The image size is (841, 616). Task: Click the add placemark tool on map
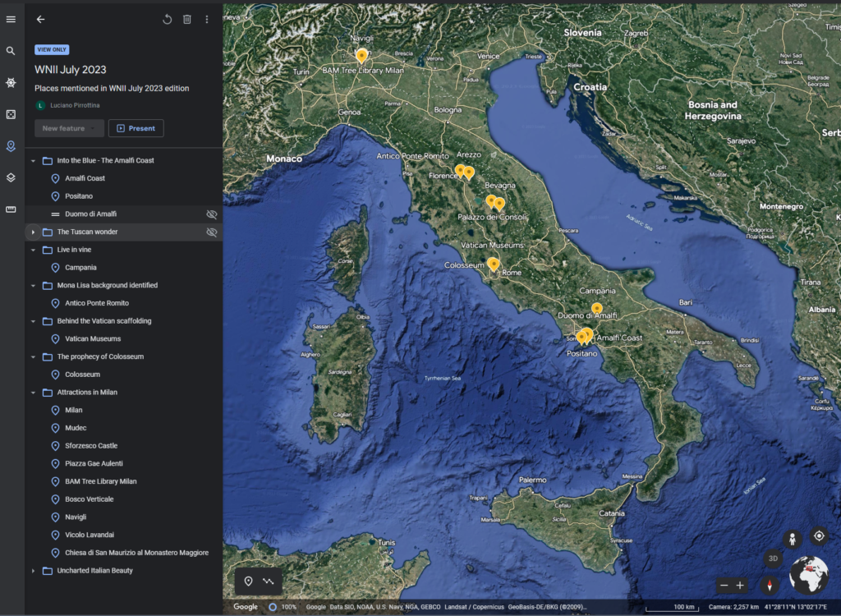coord(248,582)
